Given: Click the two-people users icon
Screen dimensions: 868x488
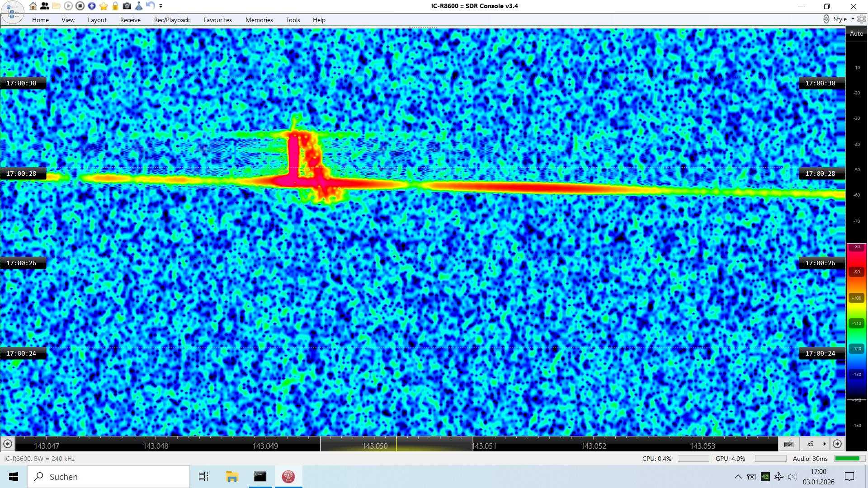Looking at the screenshot, I should click(45, 6).
